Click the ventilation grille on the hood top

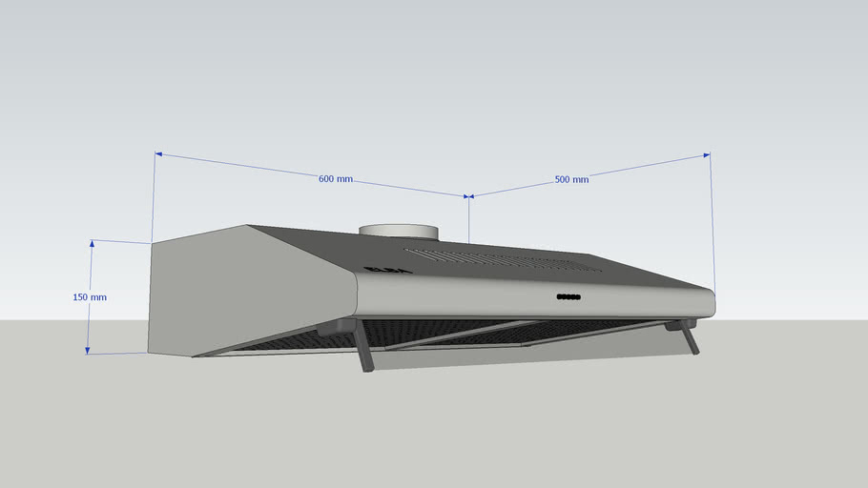(x=503, y=260)
